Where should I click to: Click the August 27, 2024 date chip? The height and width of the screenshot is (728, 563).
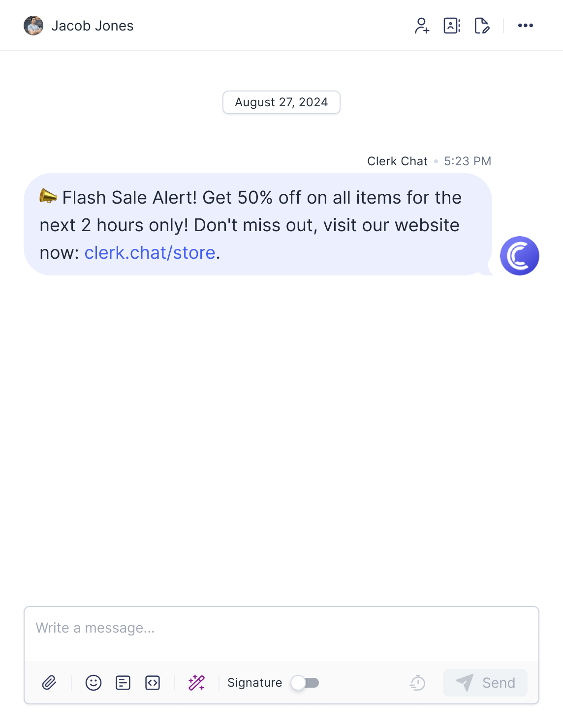[x=281, y=102]
